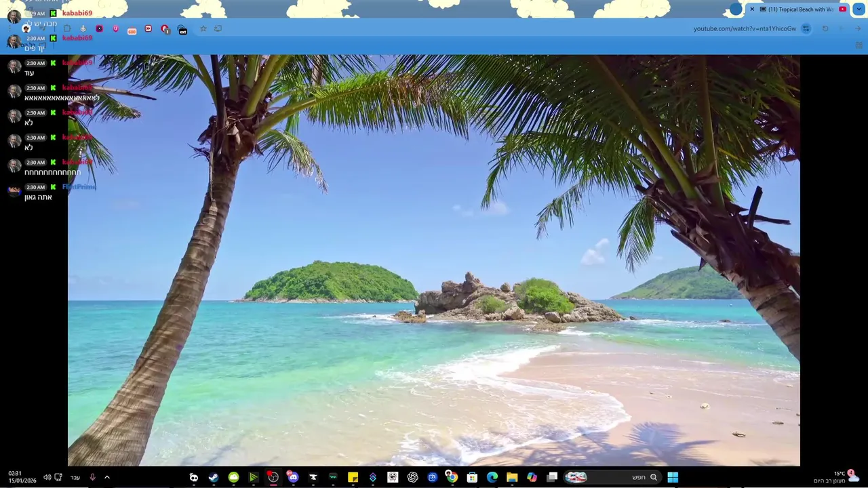The image size is (868, 488).
Task: Open the tab search dropdown arrow
Action: click(859, 9)
